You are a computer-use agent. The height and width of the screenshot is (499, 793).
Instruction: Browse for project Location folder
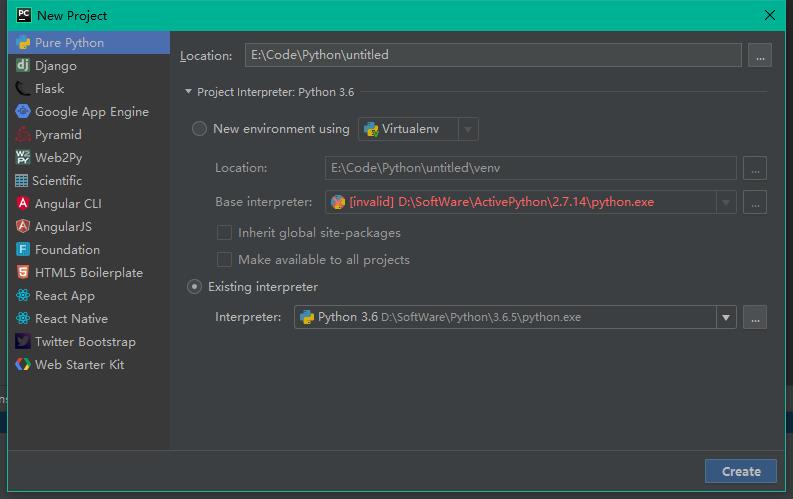coord(760,55)
